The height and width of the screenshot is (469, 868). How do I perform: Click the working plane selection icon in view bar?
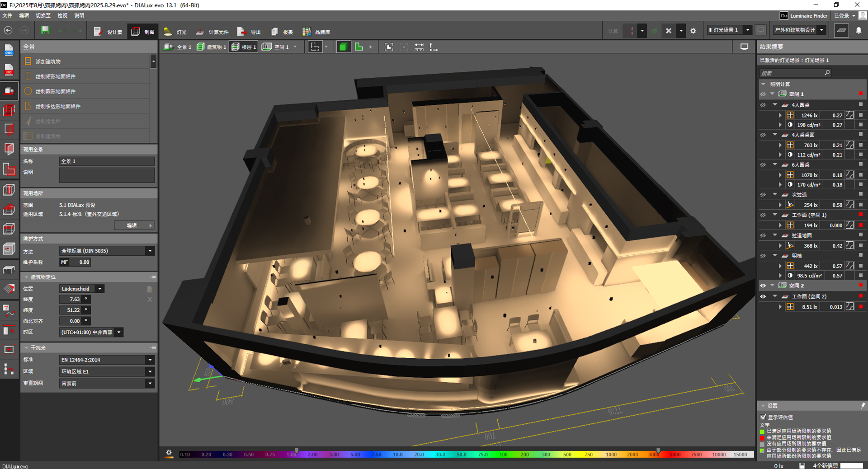click(x=315, y=47)
